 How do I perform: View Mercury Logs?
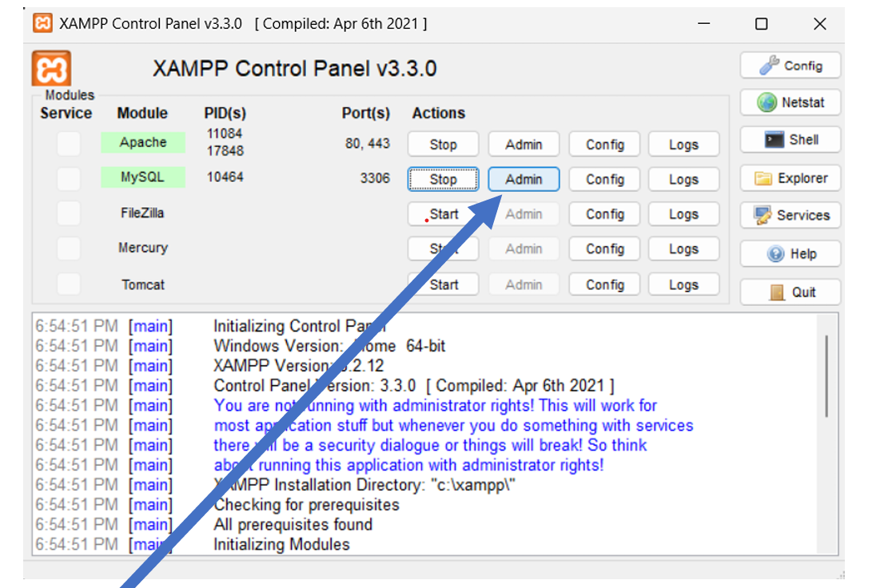click(x=683, y=249)
